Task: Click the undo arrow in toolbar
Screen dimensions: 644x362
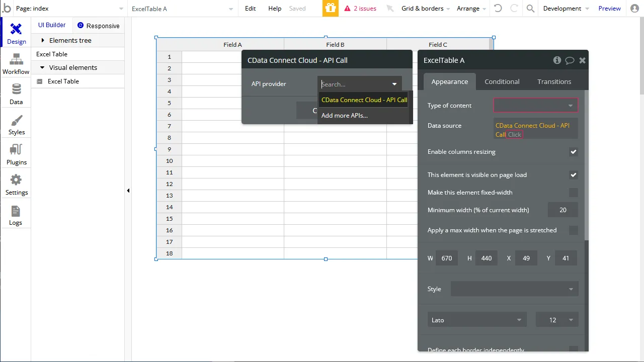Action: (x=498, y=8)
